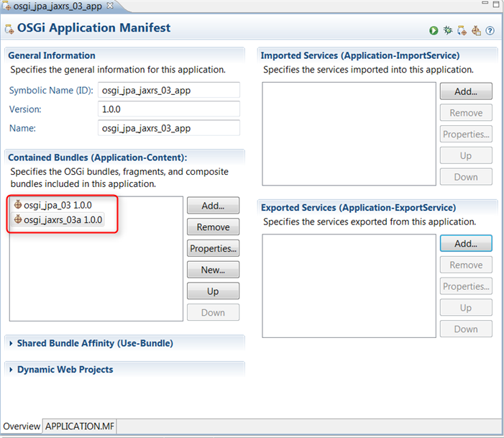Open Properties for the selected bundle
The width and height of the screenshot is (504, 438).
click(213, 249)
